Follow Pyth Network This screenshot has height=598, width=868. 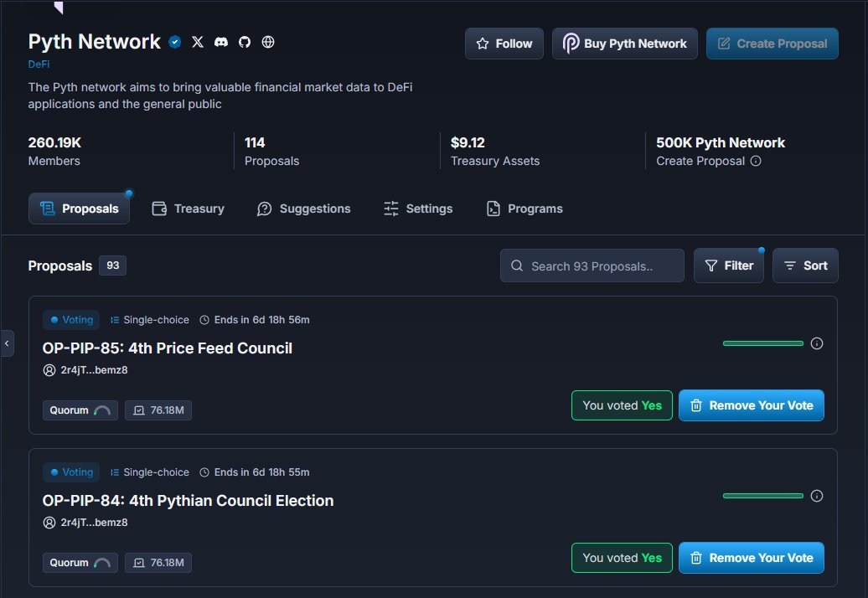click(x=504, y=44)
